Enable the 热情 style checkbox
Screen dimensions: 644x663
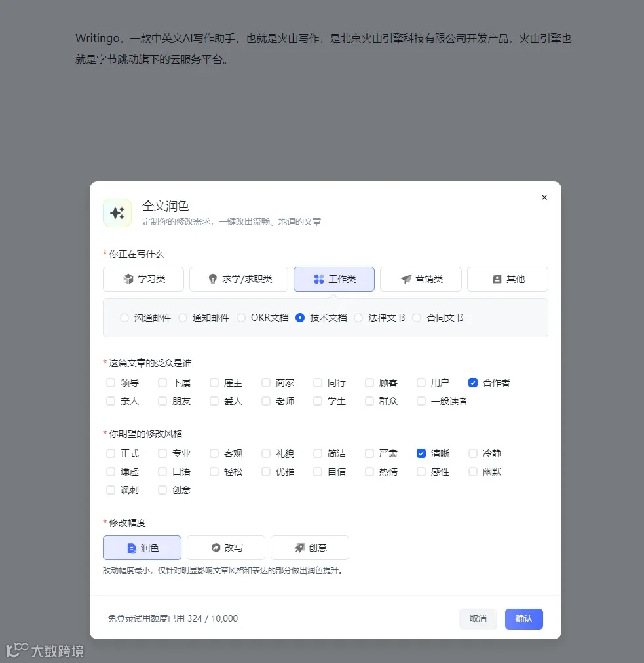369,472
